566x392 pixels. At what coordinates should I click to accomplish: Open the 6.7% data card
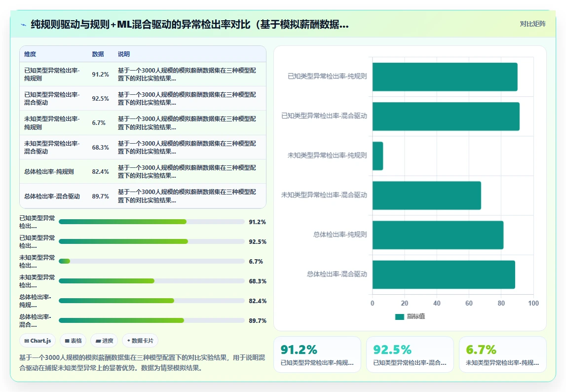[502, 354]
